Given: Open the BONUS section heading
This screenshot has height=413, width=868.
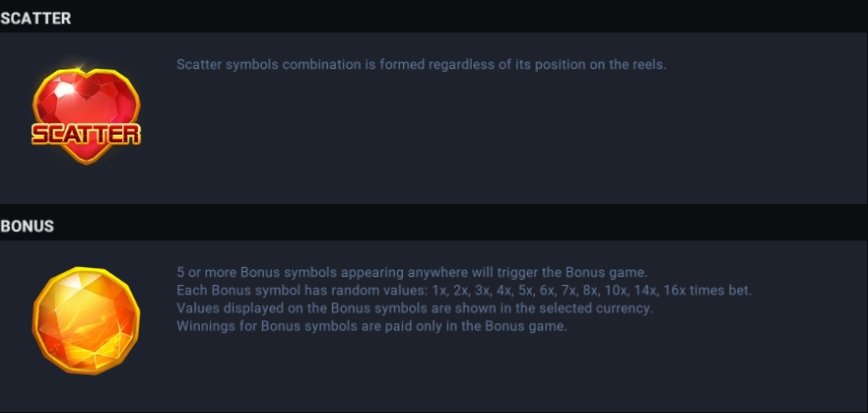Looking at the screenshot, I should (x=28, y=226).
